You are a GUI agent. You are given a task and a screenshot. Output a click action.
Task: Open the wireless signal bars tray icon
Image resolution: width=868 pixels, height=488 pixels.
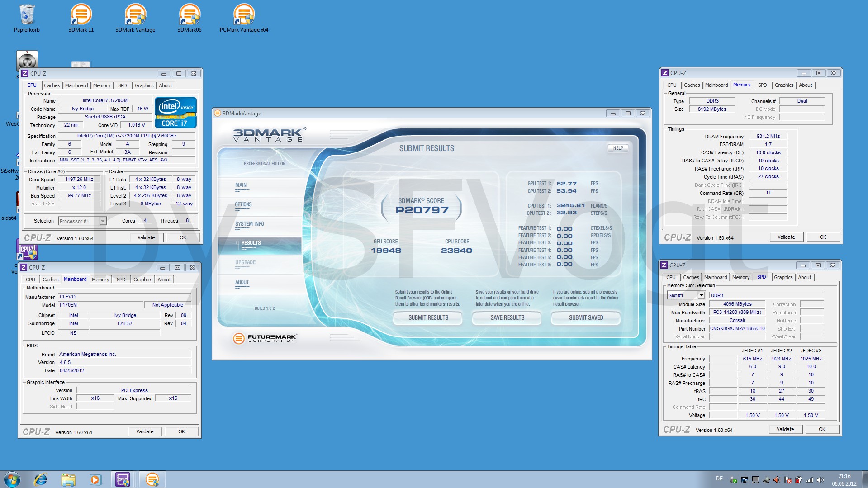point(810,480)
